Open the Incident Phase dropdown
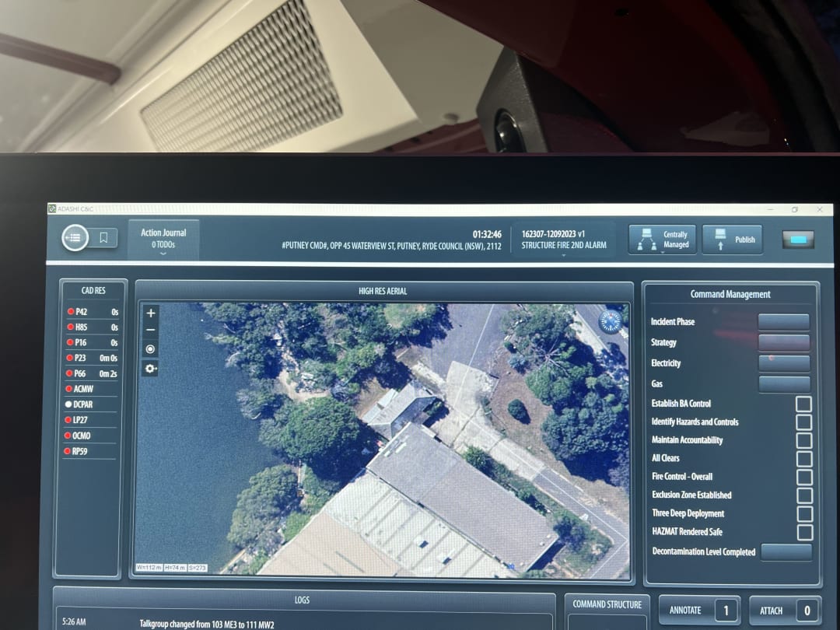 (784, 322)
